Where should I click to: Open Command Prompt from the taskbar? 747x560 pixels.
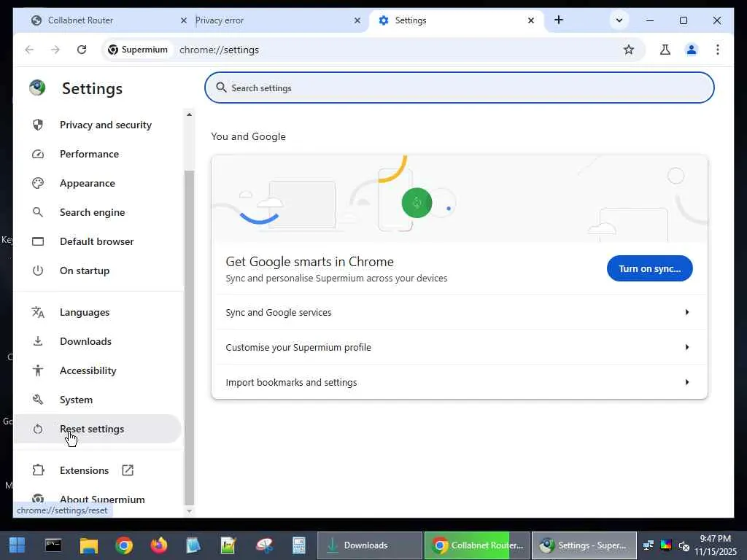coord(53,545)
